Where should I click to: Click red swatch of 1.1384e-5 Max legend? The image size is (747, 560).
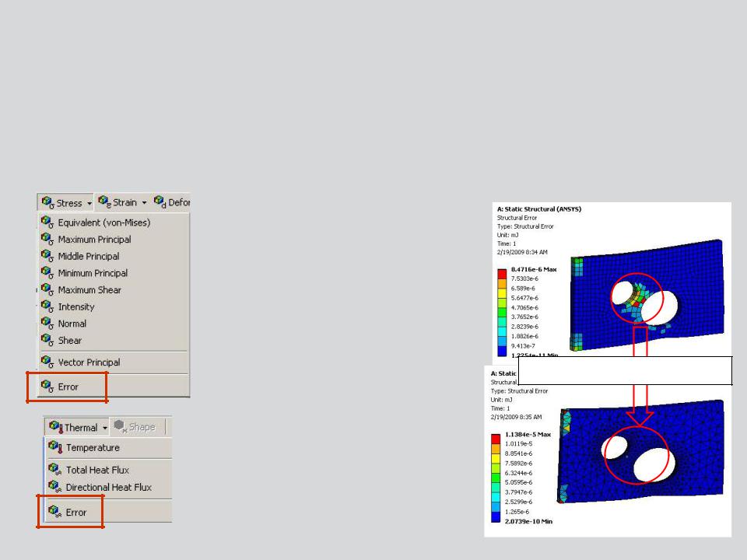pyautogui.click(x=496, y=439)
